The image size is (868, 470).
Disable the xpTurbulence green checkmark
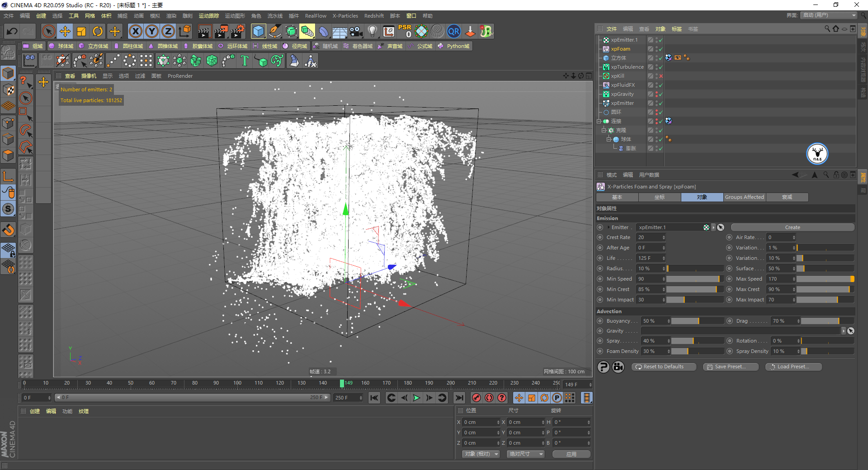point(660,67)
